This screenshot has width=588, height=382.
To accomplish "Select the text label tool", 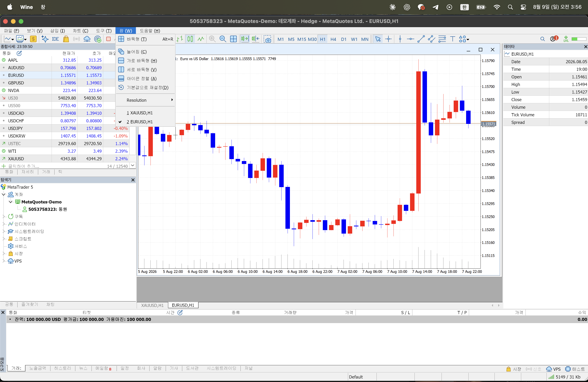I will click(453, 39).
